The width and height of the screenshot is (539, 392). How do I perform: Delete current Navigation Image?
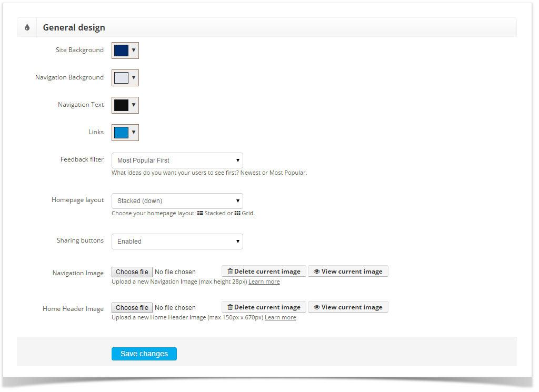pos(264,272)
